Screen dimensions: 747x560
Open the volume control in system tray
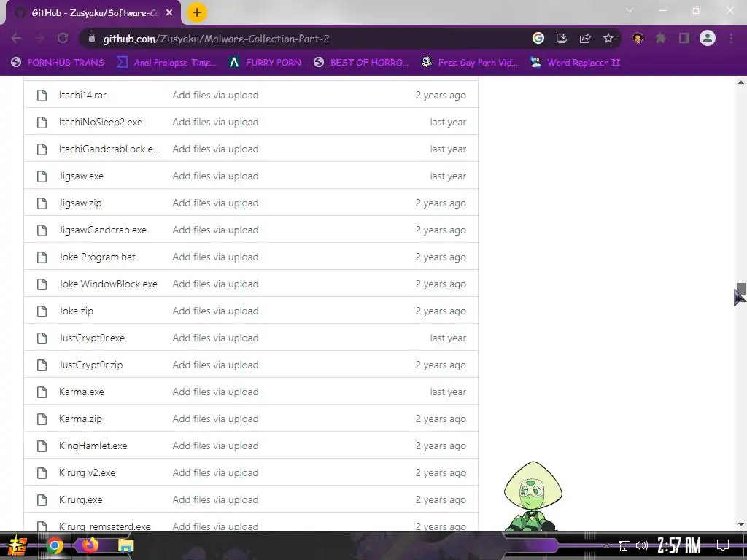[642, 545]
